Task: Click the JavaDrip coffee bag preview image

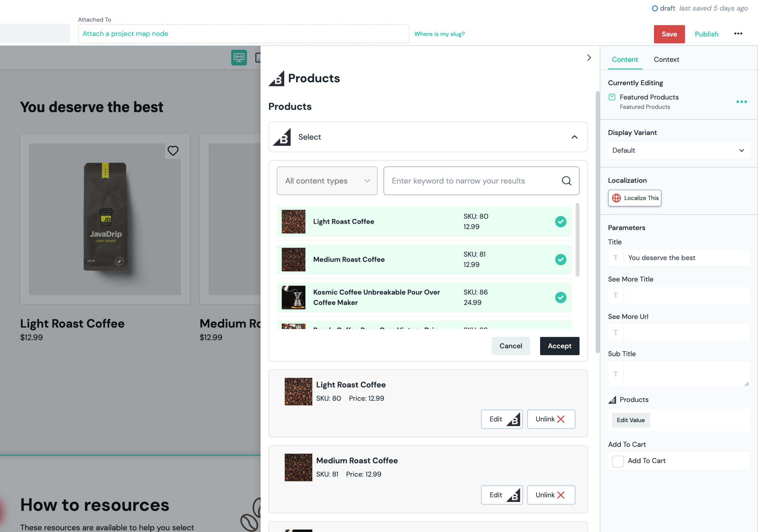Action: click(105, 216)
